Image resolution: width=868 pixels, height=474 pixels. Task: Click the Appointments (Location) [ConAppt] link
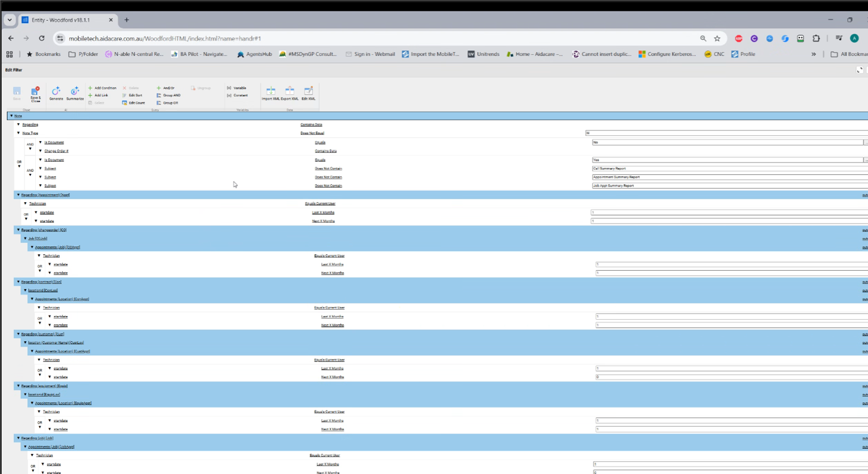coord(62,299)
